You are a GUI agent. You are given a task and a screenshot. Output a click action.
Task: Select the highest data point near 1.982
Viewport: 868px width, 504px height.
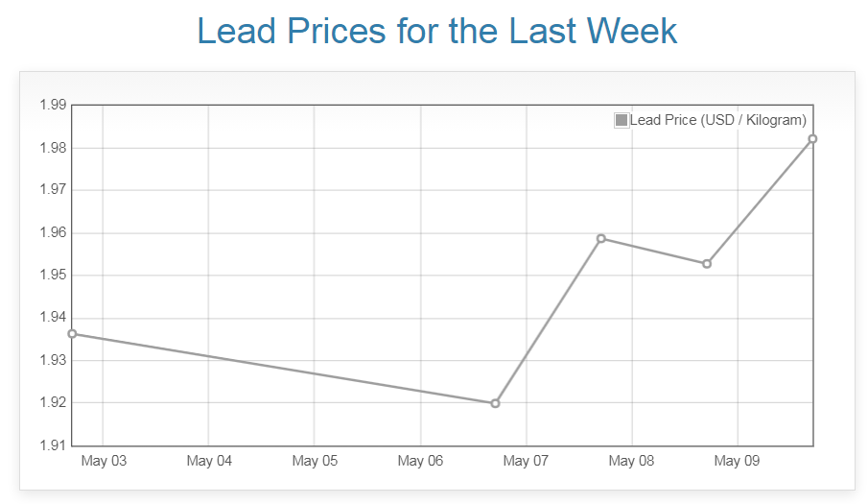(x=812, y=139)
